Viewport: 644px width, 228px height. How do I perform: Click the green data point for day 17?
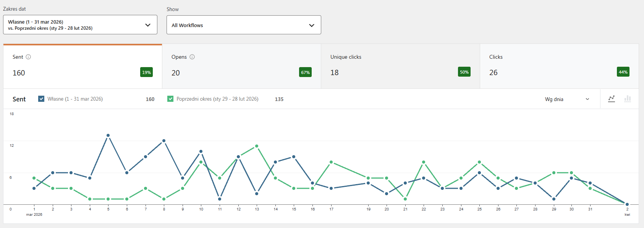tap(331, 162)
